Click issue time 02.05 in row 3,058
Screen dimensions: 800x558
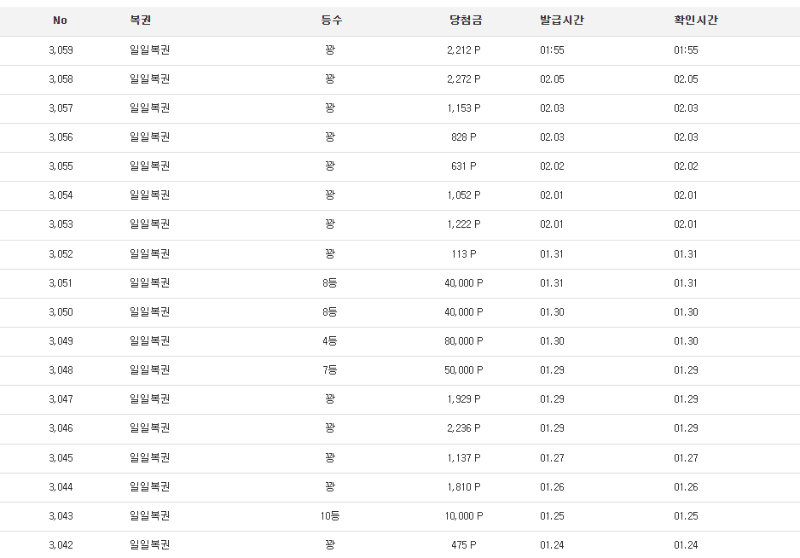coord(552,79)
